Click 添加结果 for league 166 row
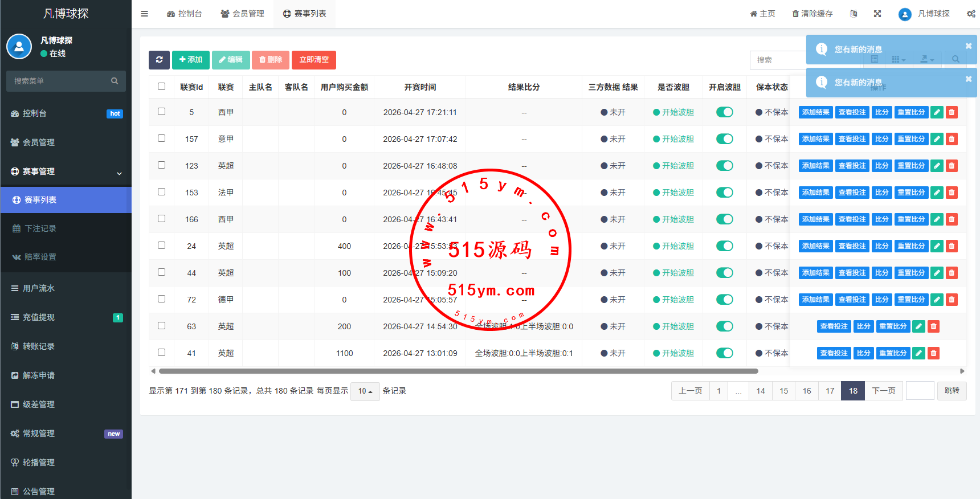The width and height of the screenshot is (980, 499). coord(815,220)
